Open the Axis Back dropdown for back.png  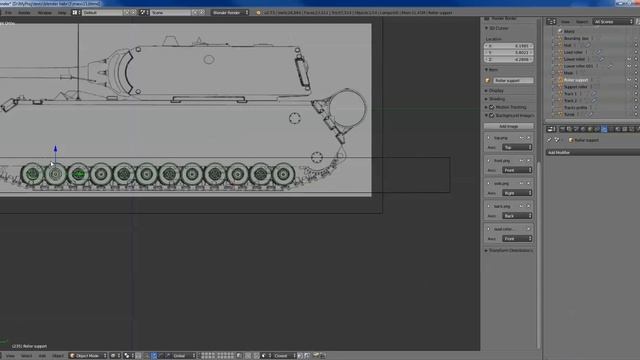(517, 216)
